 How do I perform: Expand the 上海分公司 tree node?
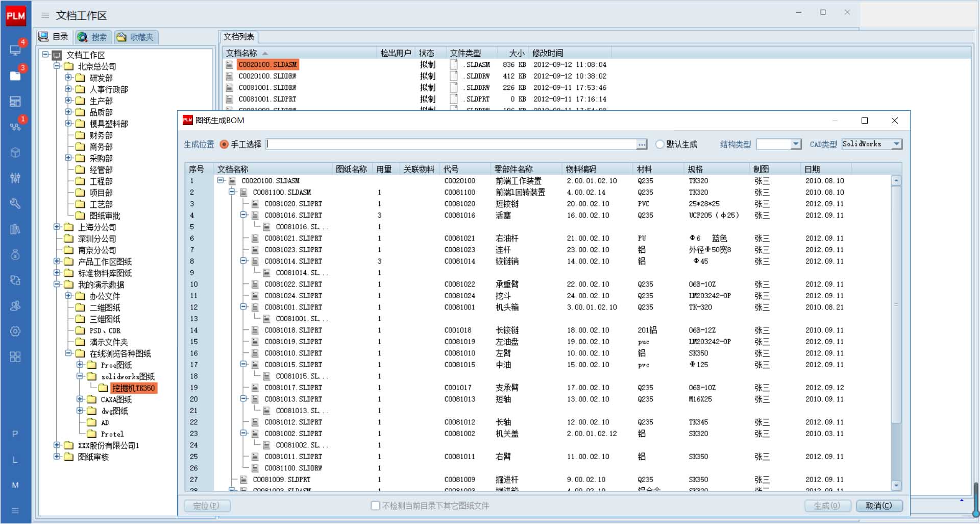coord(57,227)
